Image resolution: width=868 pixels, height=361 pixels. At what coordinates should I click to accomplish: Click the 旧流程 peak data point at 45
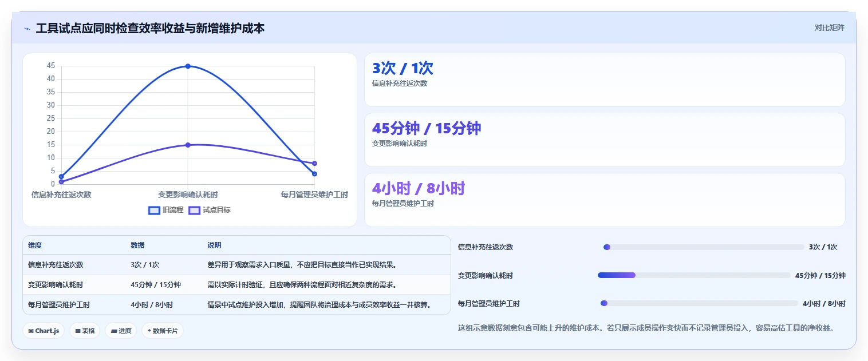tap(188, 66)
